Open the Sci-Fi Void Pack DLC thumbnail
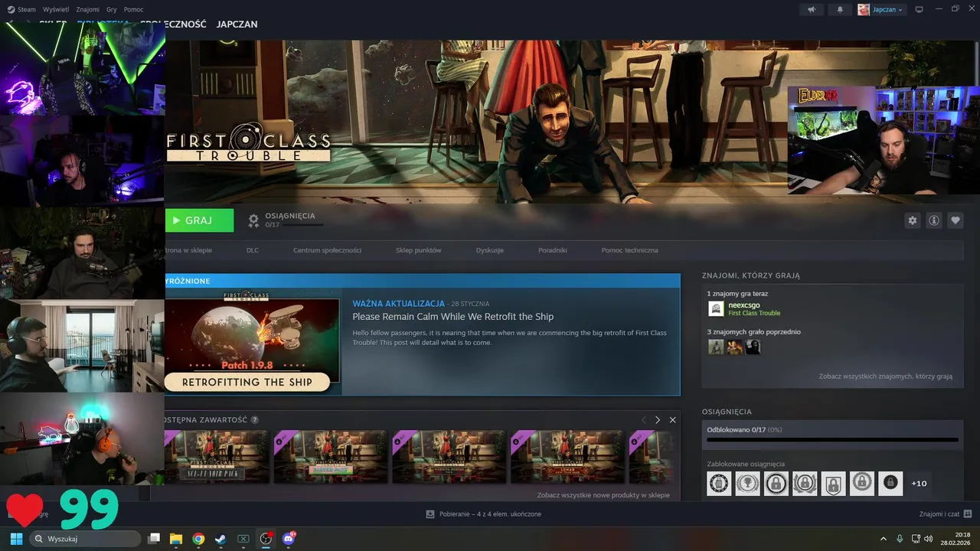This screenshot has width=980, height=551. point(217,457)
